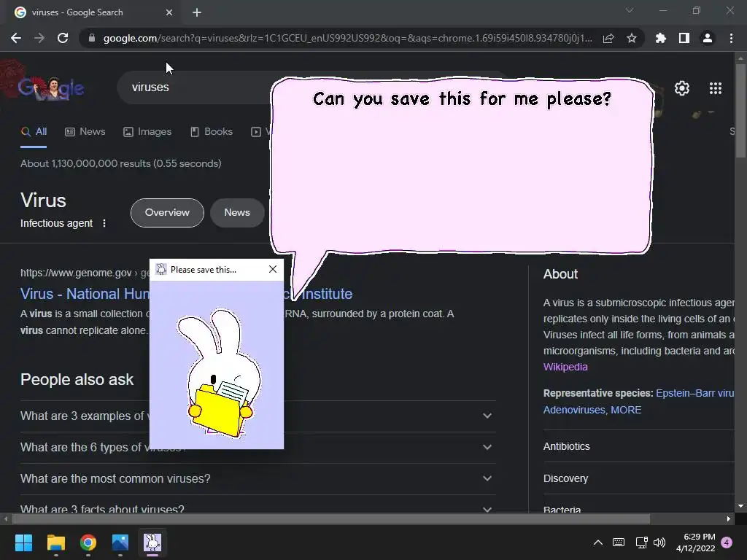Open the Chrome extensions puzzle icon

(x=661, y=38)
